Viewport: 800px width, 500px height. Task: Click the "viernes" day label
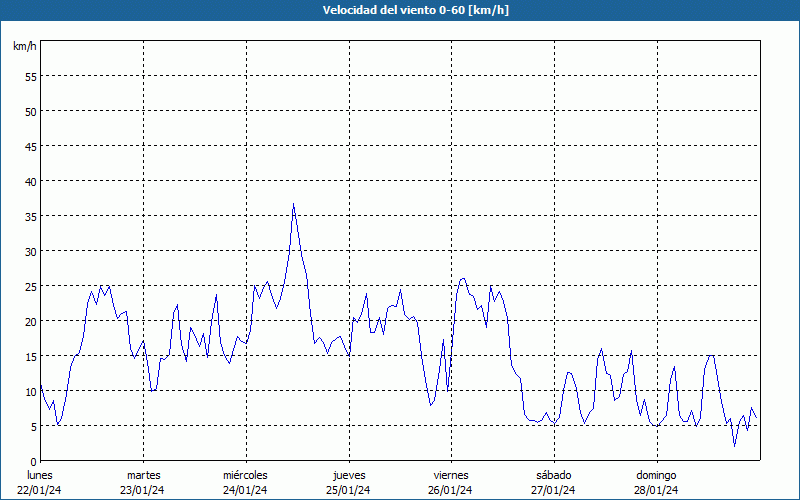pos(451,475)
